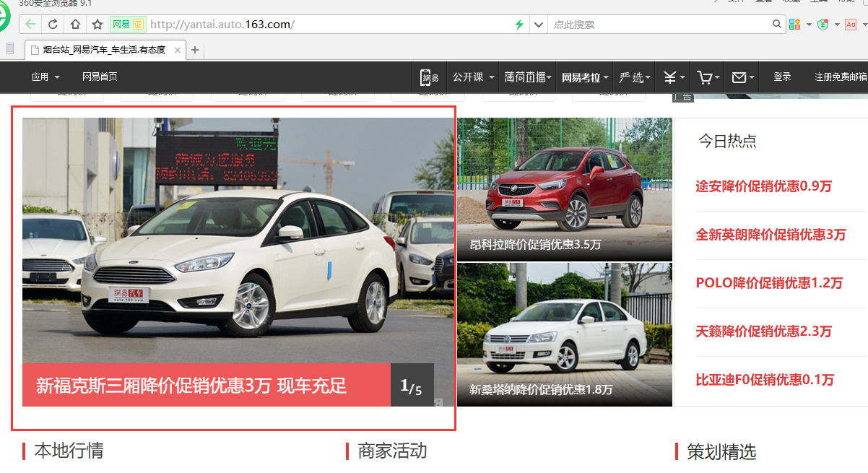
Task: Bookmark this page with the star icon
Action: (x=97, y=25)
